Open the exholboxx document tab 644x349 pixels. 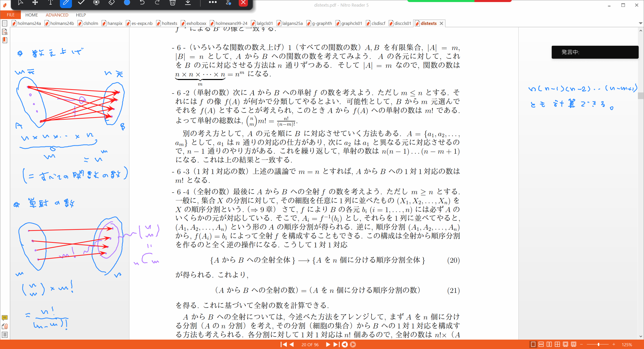point(193,23)
